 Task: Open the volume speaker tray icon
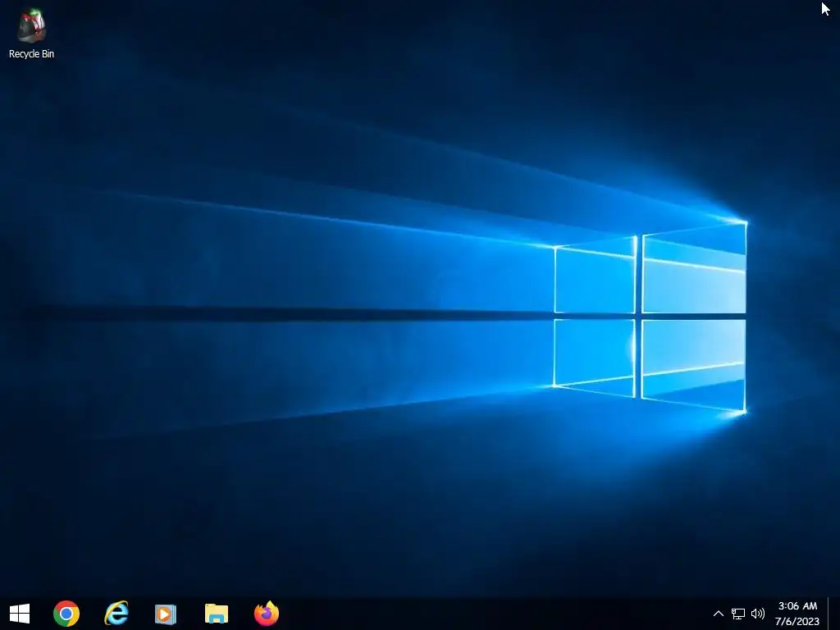point(757,614)
